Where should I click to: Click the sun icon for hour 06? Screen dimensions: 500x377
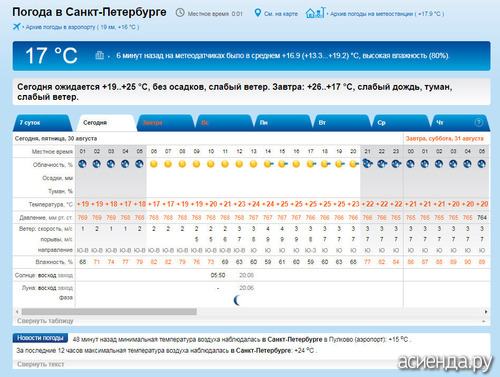click(x=154, y=164)
